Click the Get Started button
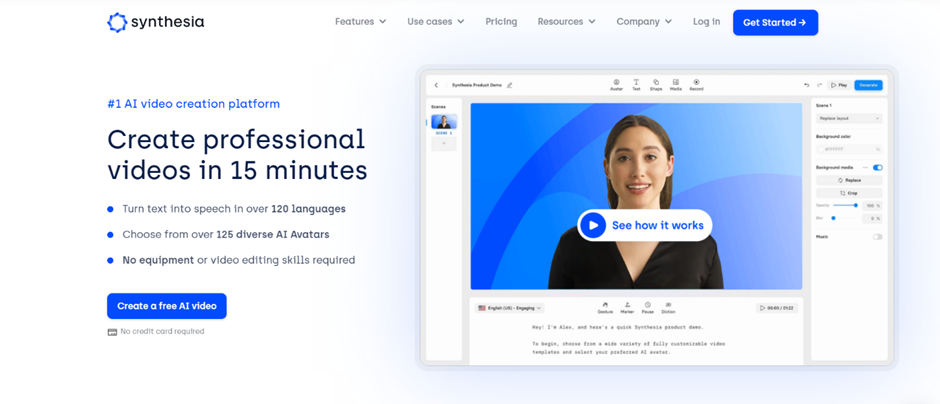 click(x=775, y=23)
